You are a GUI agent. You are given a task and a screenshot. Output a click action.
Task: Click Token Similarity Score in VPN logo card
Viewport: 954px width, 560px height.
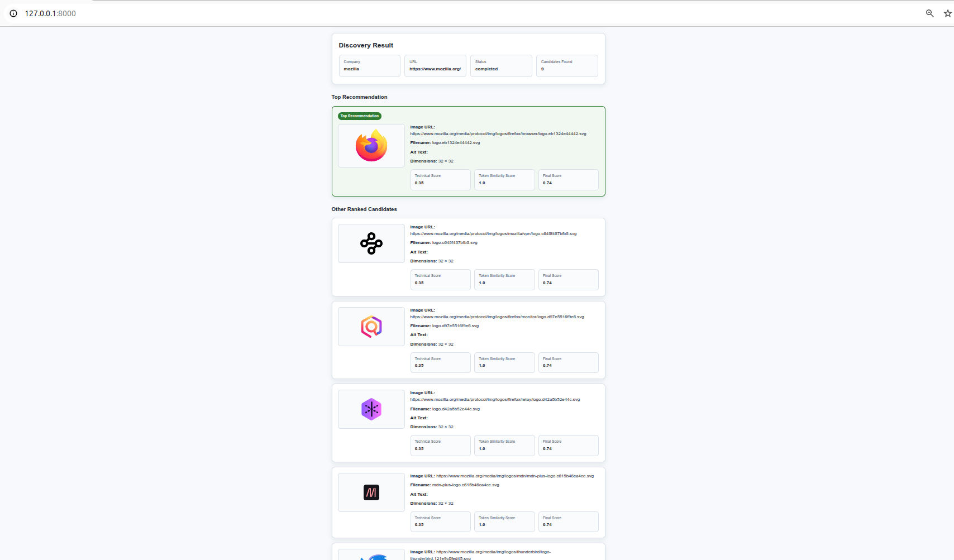click(x=504, y=280)
